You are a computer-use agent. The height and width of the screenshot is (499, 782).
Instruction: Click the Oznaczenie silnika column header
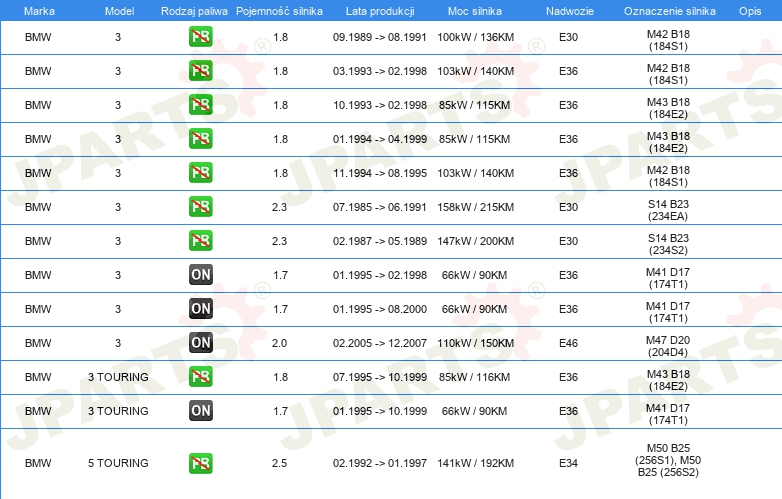(x=670, y=11)
